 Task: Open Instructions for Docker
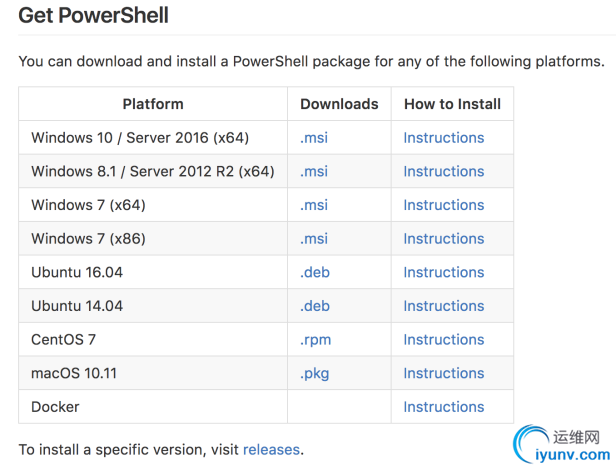click(443, 407)
